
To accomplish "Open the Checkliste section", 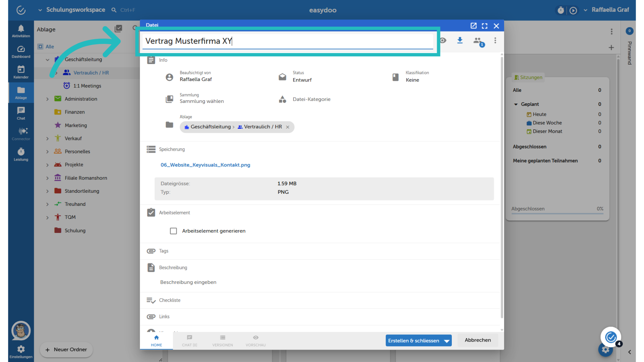I will [x=169, y=300].
